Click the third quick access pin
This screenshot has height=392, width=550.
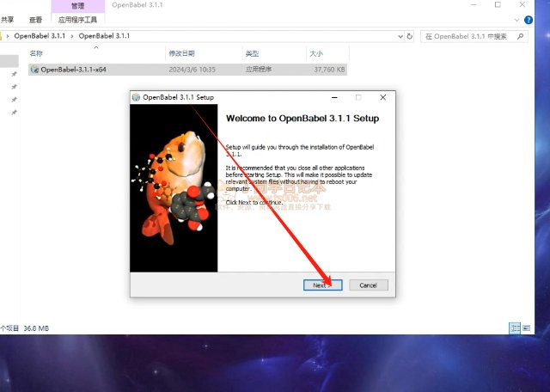14,100
